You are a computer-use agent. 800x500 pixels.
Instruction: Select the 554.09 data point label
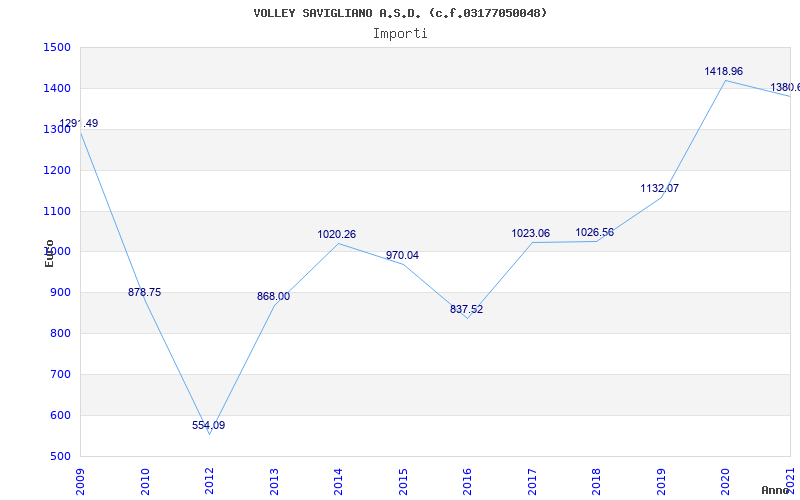coord(209,426)
